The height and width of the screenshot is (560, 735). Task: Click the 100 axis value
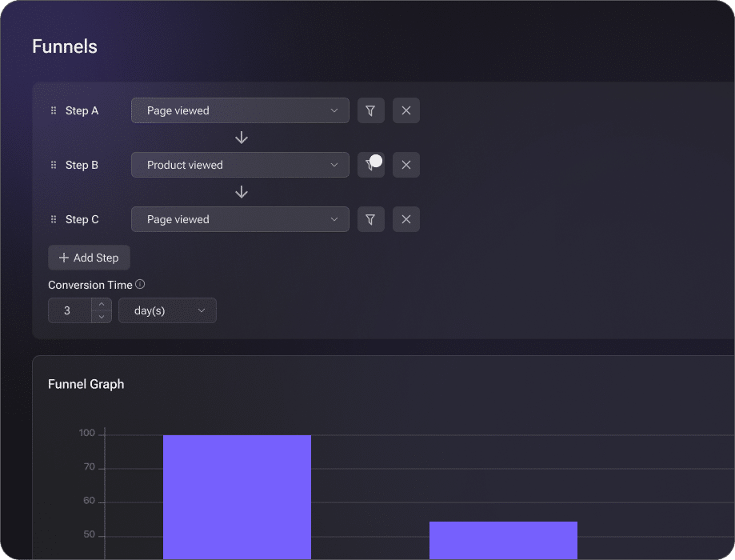coord(87,433)
